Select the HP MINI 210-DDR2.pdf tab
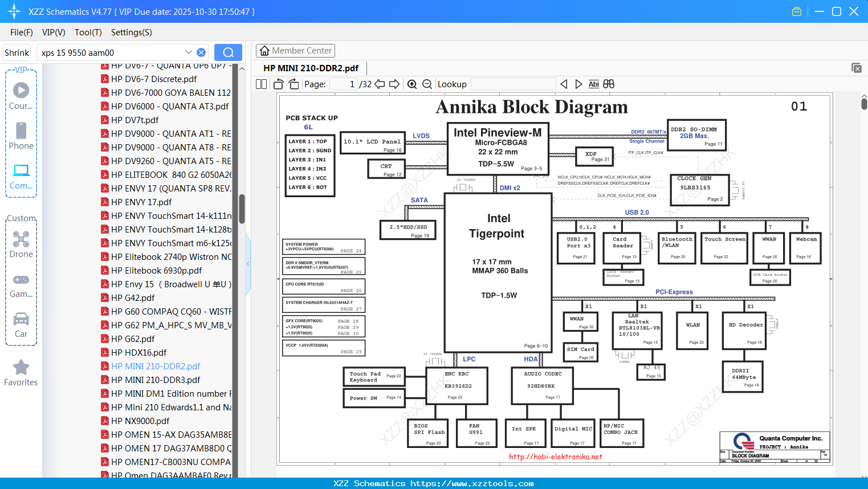 pos(311,68)
